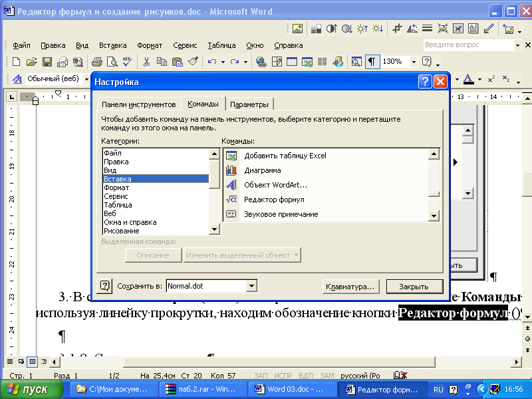The width and height of the screenshot is (532, 399).
Task: Toggle the Superscript button
Action: tap(491, 79)
